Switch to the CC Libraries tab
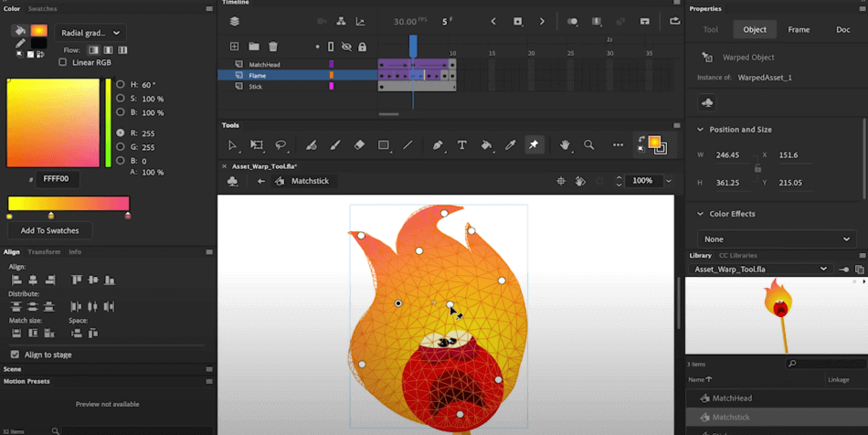 738,255
